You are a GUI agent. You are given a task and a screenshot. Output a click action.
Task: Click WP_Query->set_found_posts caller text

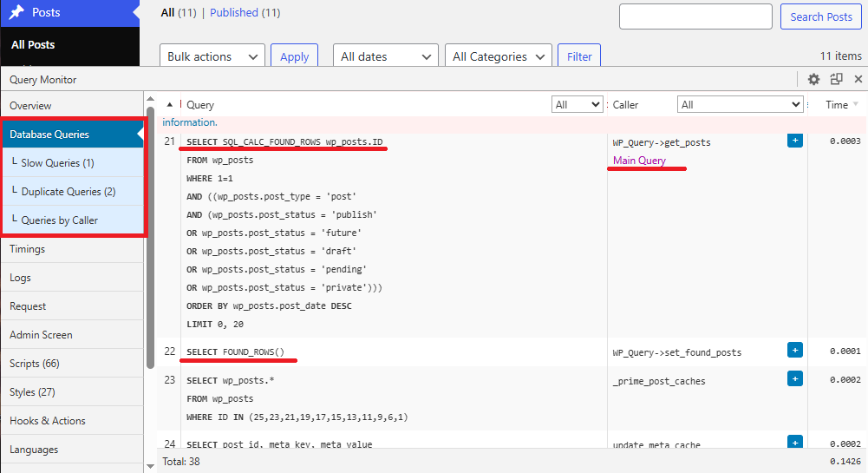point(677,352)
